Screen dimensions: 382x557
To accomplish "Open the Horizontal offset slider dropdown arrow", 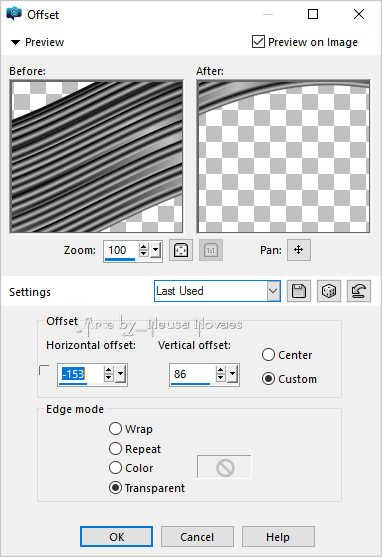I will point(121,374).
